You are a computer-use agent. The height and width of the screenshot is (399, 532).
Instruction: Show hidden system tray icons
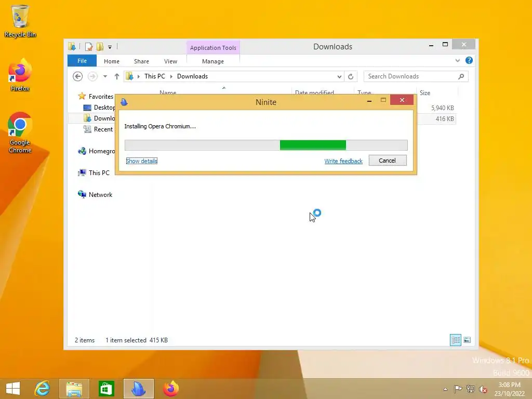[x=445, y=389]
